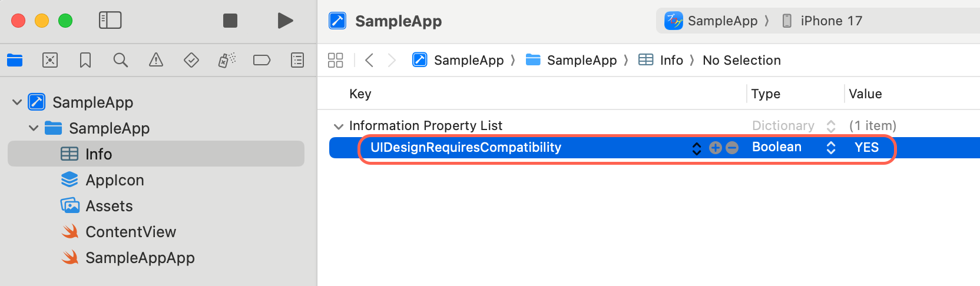
Task: Add a new property row
Action: click(716, 148)
